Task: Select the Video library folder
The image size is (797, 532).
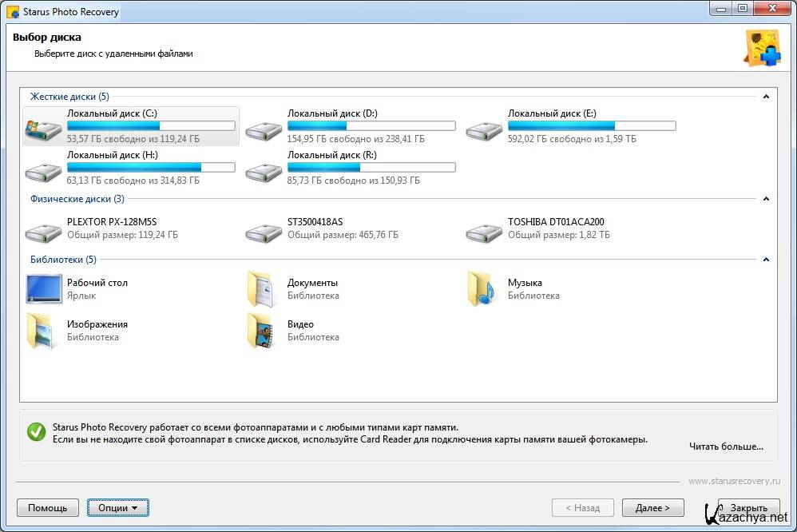Action: [x=264, y=331]
